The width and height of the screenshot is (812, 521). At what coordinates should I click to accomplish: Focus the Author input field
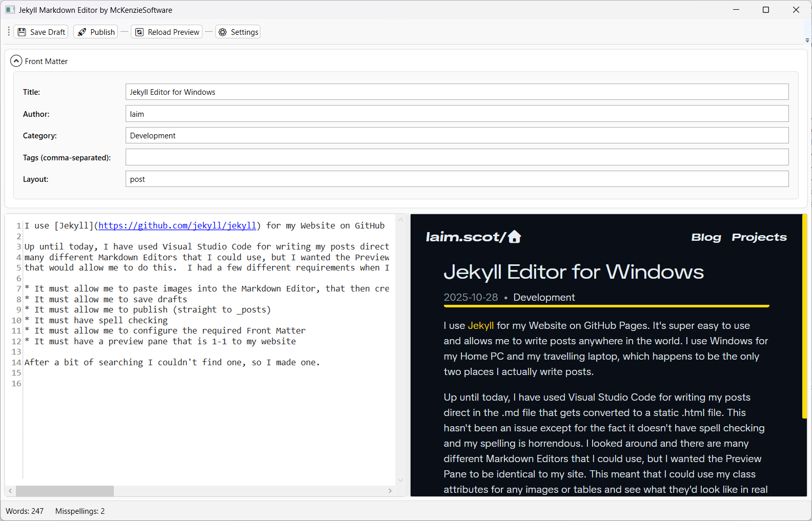click(457, 114)
